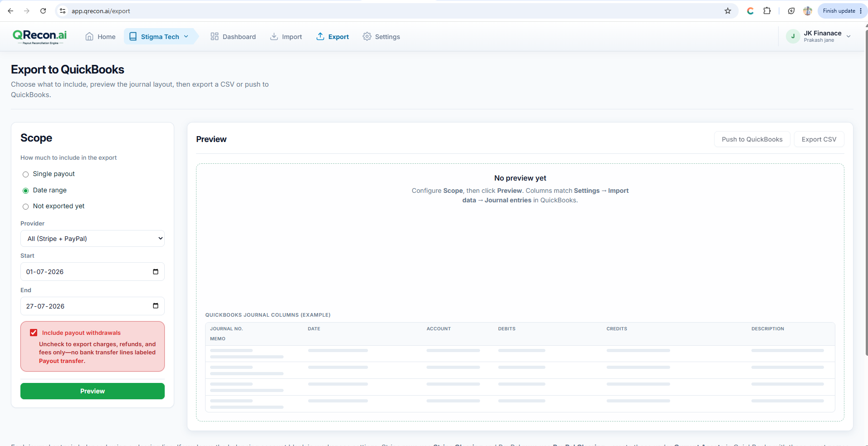The width and height of the screenshot is (868, 446).
Task: Click the 'ACCOUNT' column header
Action: coord(439,328)
